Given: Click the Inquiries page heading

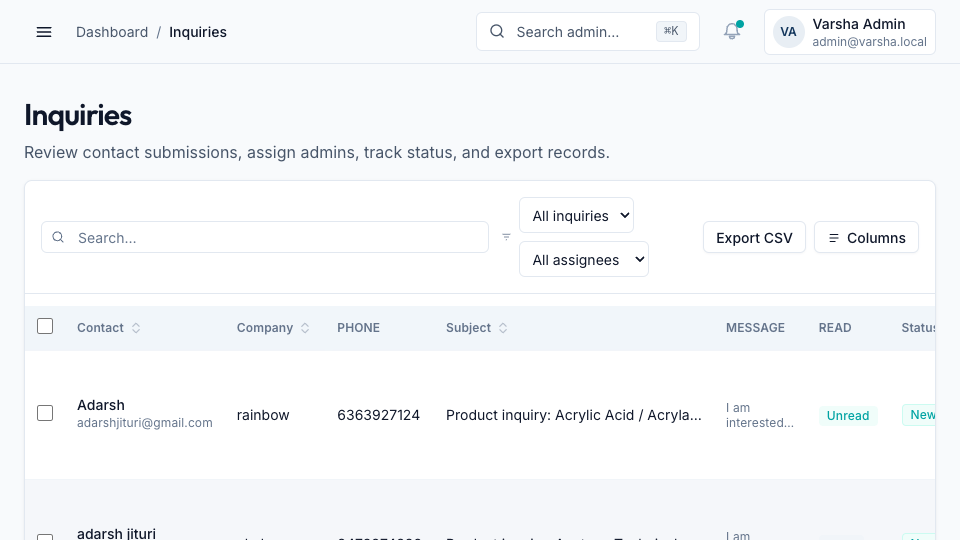Looking at the screenshot, I should [x=78, y=116].
